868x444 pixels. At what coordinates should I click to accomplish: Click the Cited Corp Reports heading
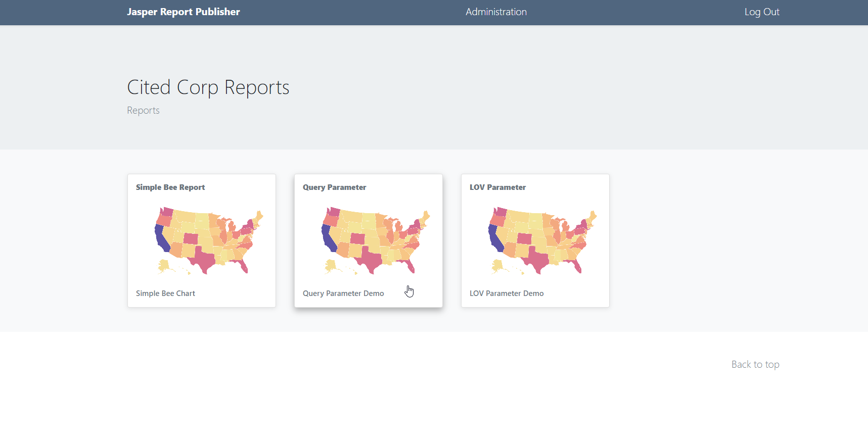(x=208, y=87)
